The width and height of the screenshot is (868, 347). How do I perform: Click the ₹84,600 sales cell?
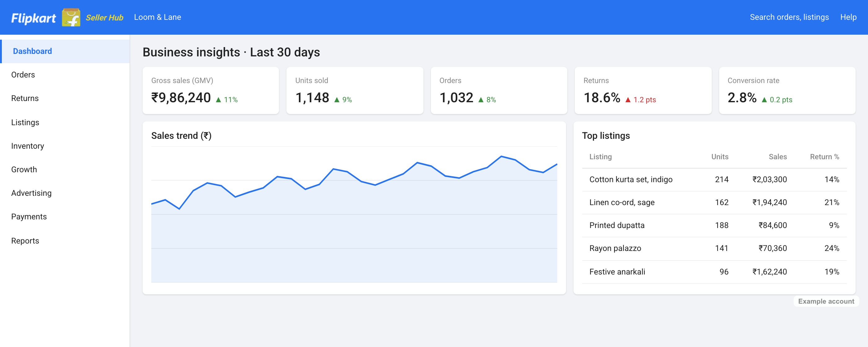pyautogui.click(x=773, y=225)
